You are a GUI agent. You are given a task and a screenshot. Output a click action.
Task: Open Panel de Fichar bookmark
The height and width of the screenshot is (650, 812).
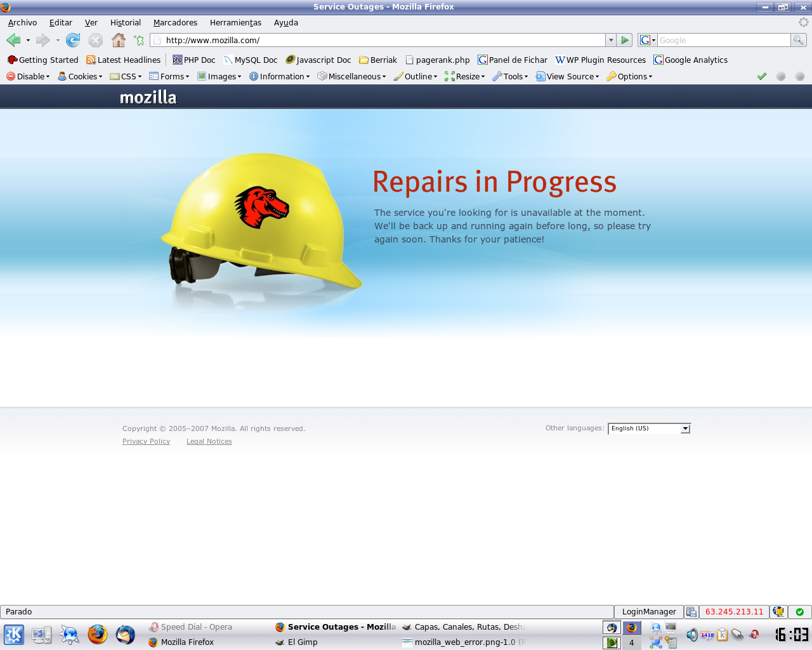click(x=513, y=60)
